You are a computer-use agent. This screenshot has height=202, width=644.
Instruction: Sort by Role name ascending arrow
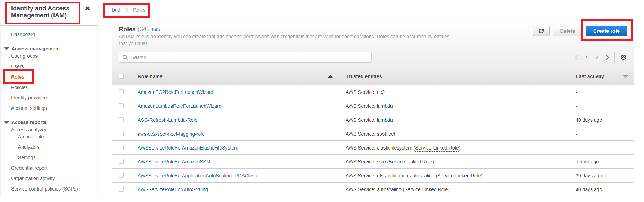pos(330,76)
